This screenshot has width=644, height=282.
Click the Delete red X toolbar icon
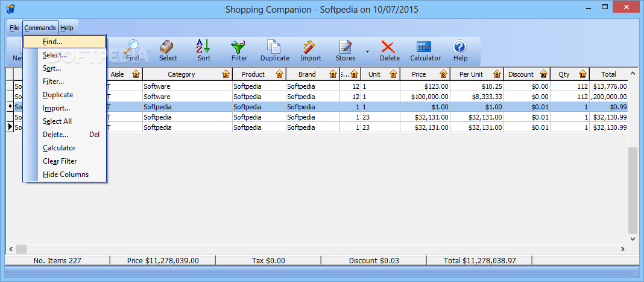click(389, 46)
